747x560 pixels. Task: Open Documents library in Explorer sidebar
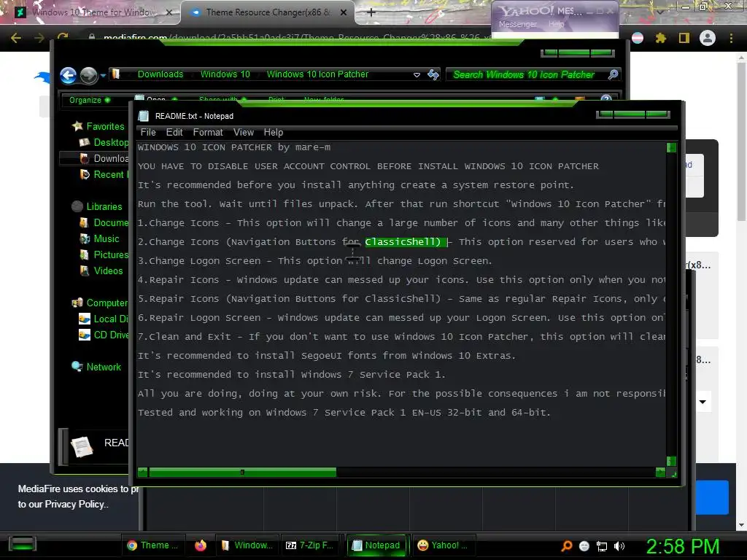[104, 223]
